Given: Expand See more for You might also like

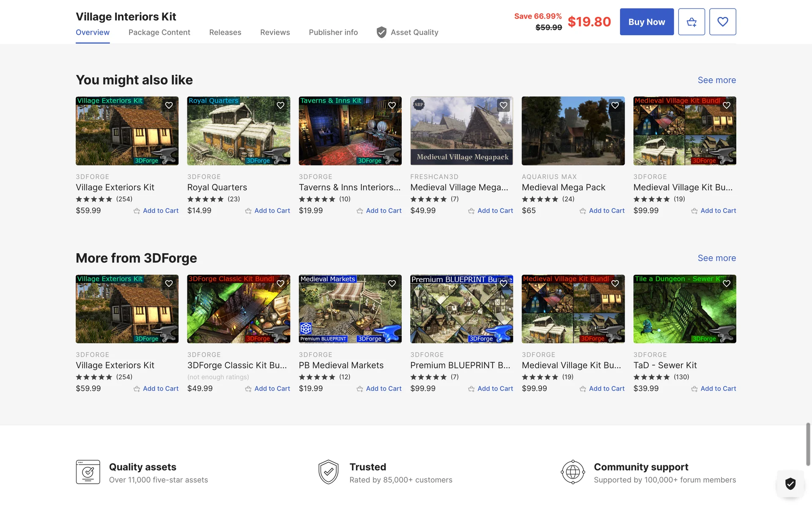Looking at the screenshot, I should pyautogui.click(x=716, y=80).
